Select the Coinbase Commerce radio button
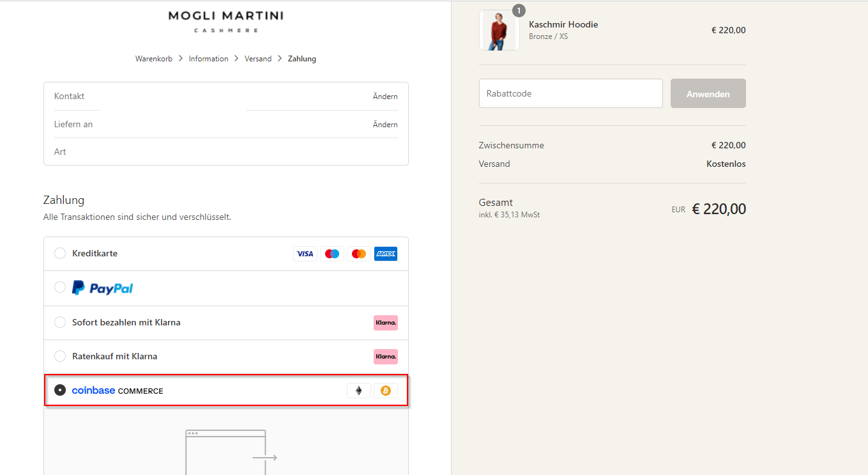868x475 pixels. 60,390
